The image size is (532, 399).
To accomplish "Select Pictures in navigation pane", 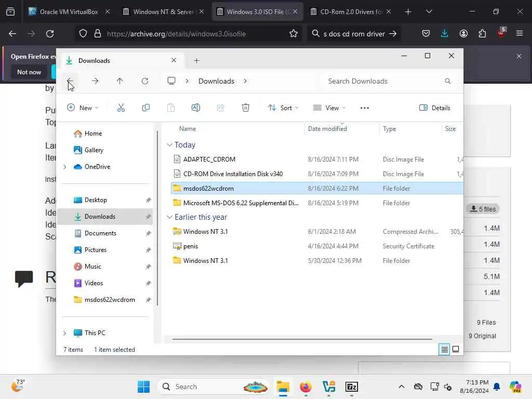I will 96,250.
